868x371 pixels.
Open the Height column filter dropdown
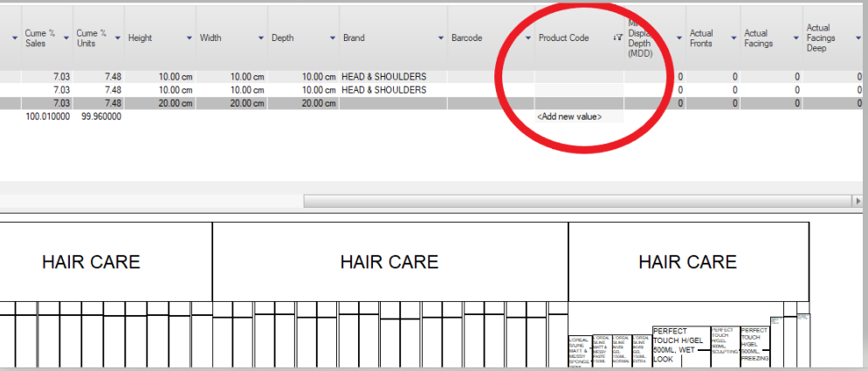pos(189,38)
